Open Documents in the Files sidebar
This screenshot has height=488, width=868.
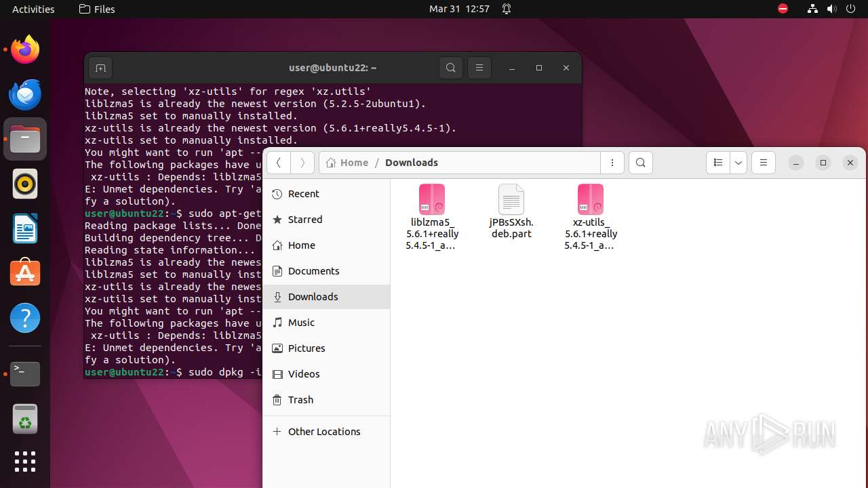coord(326,271)
